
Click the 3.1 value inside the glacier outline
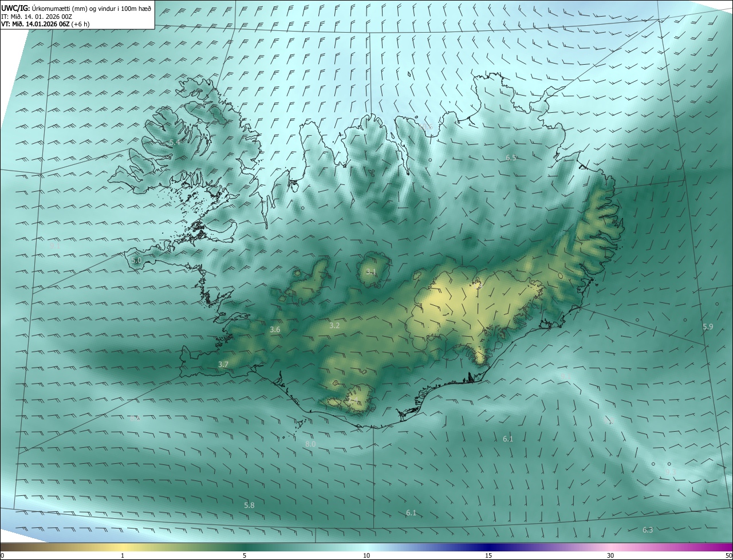[371, 272]
